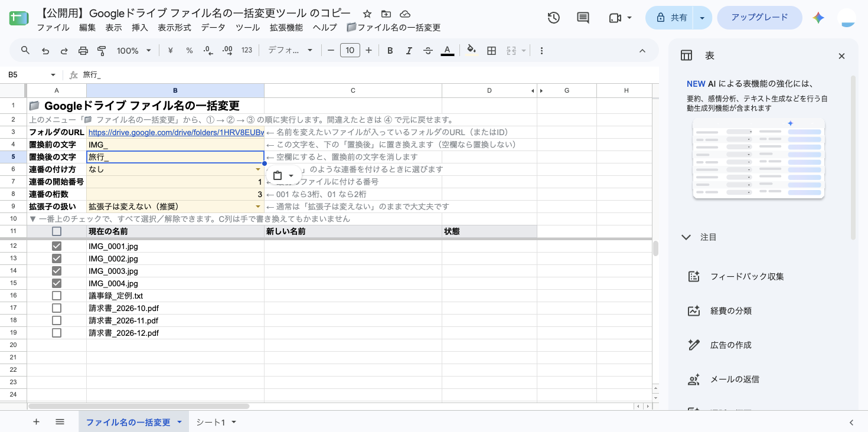Uncheck the box for IMG_0002.jpg
Image resolution: width=868 pixels, height=432 pixels.
tap(57, 258)
